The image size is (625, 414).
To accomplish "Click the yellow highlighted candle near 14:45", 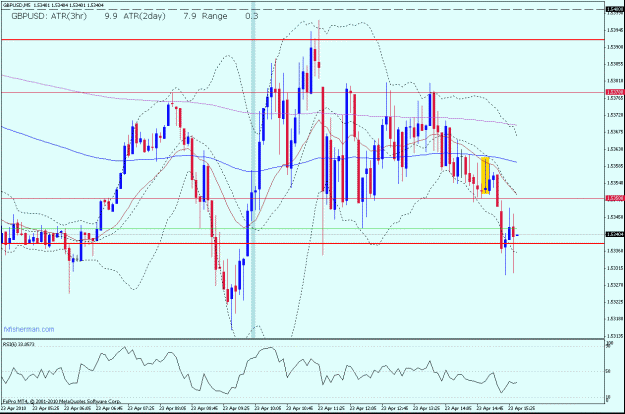I will [485, 176].
